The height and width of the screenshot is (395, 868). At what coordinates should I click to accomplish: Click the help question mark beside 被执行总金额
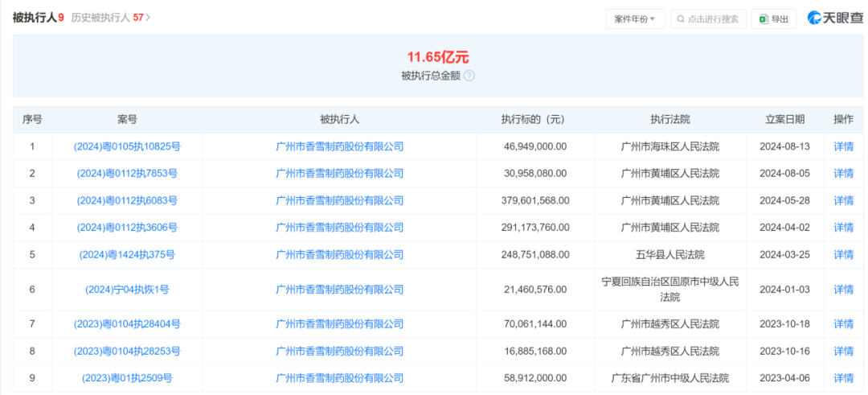pyautogui.click(x=469, y=76)
